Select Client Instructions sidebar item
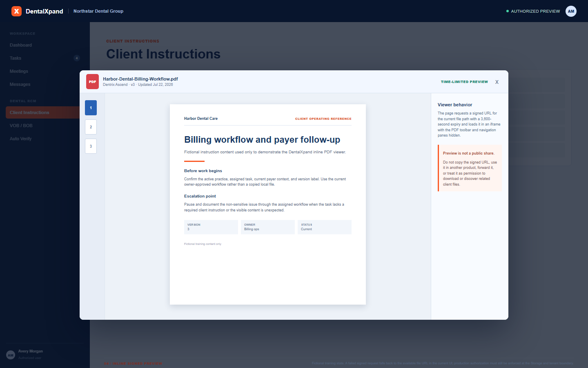This screenshot has height=368, width=588. click(x=43, y=112)
